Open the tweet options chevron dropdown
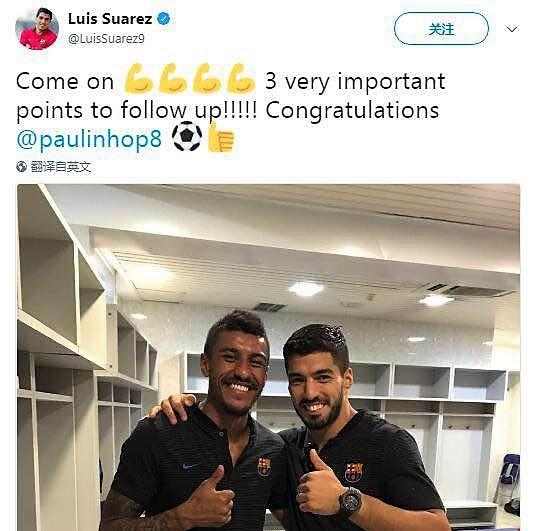The height and width of the screenshot is (531, 534). coord(512,29)
